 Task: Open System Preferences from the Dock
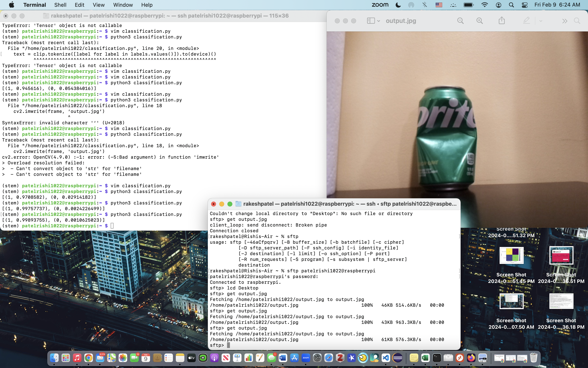pyautogui.click(x=317, y=358)
